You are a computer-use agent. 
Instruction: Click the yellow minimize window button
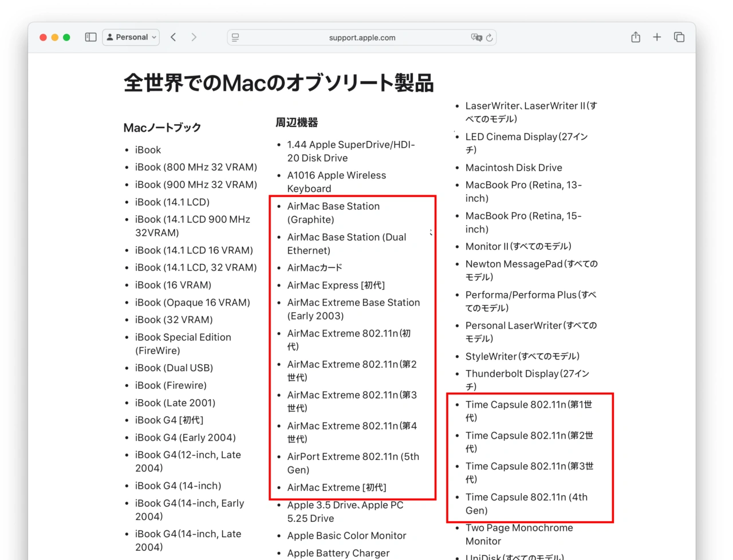[x=55, y=37]
